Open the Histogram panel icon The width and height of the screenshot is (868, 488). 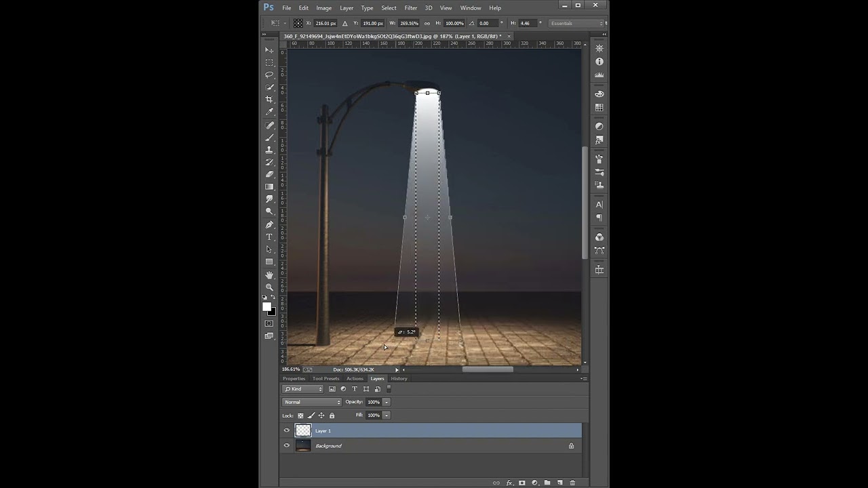pos(599,75)
